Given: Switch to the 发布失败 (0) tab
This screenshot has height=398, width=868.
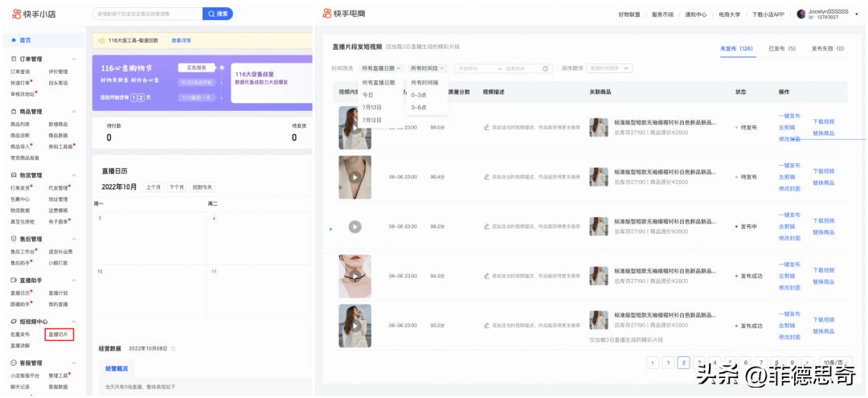Looking at the screenshot, I should (828, 49).
